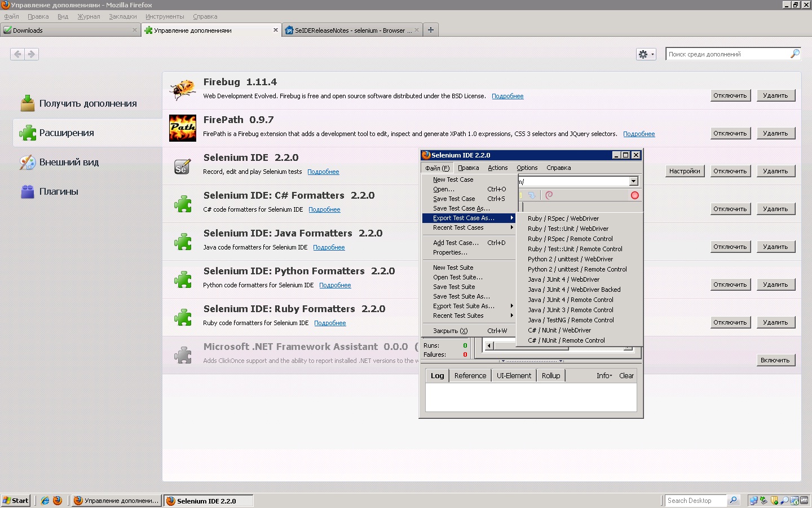Click the Ruby Formatters puzzle icon
This screenshot has width=812, height=508.
[183, 318]
